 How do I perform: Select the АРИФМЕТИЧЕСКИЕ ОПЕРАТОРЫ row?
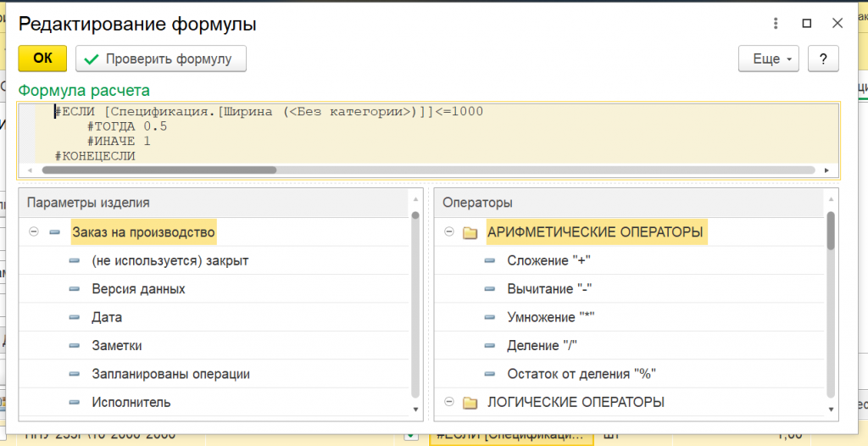pos(630,232)
